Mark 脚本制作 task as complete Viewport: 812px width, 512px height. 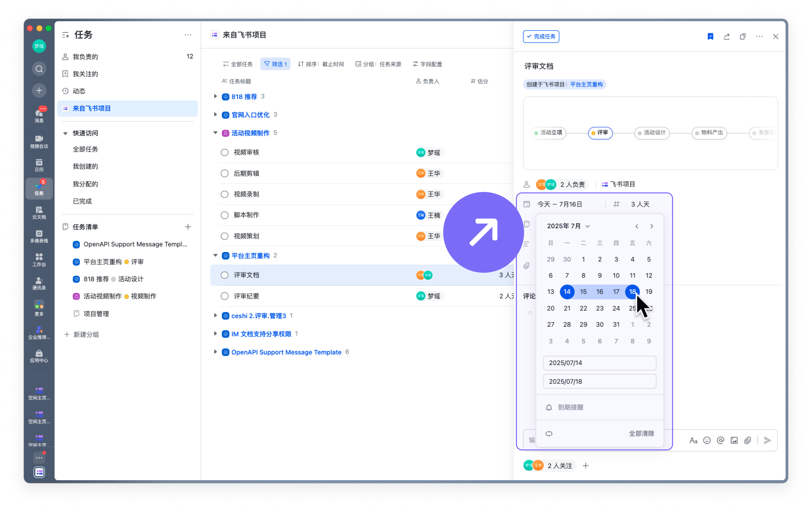(225, 215)
